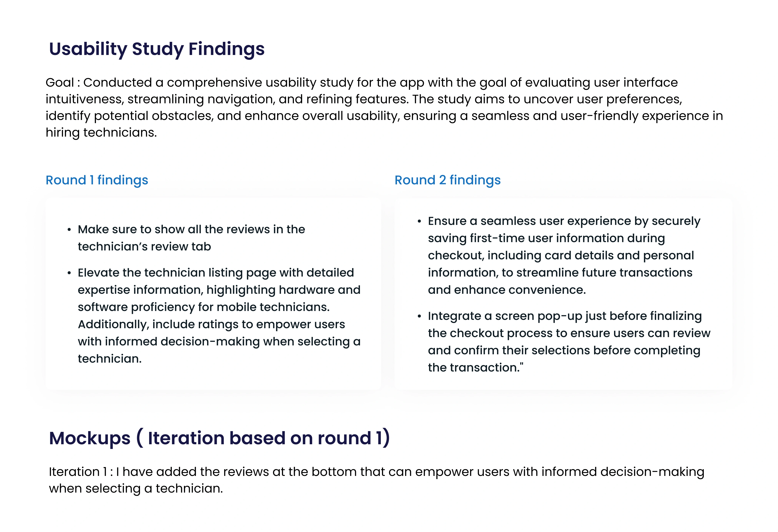
Task: Click the bullet dot before 'Ensure a seamless'
Action: 419,222
